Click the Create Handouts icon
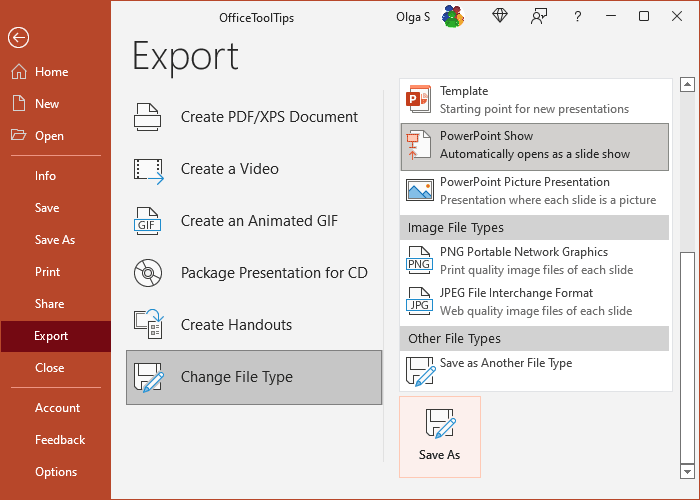The width and height of the screenshot is (700, 500). [149, 324]
